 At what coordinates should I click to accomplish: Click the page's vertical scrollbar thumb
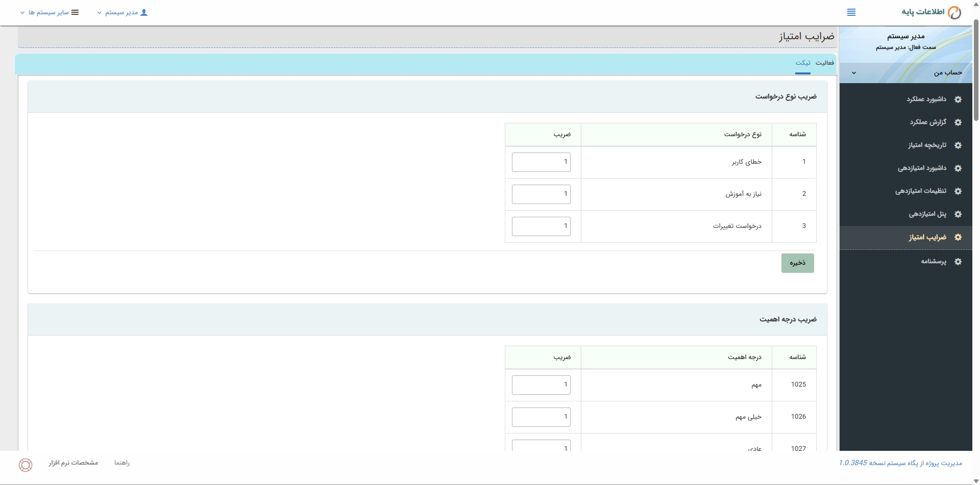coord(976,71)
